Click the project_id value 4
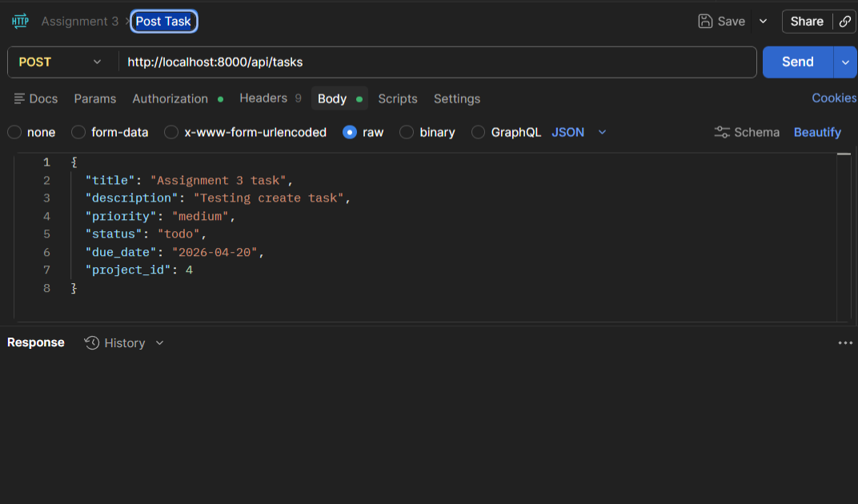Screen dimensions: 858x504 coord(190,270)
